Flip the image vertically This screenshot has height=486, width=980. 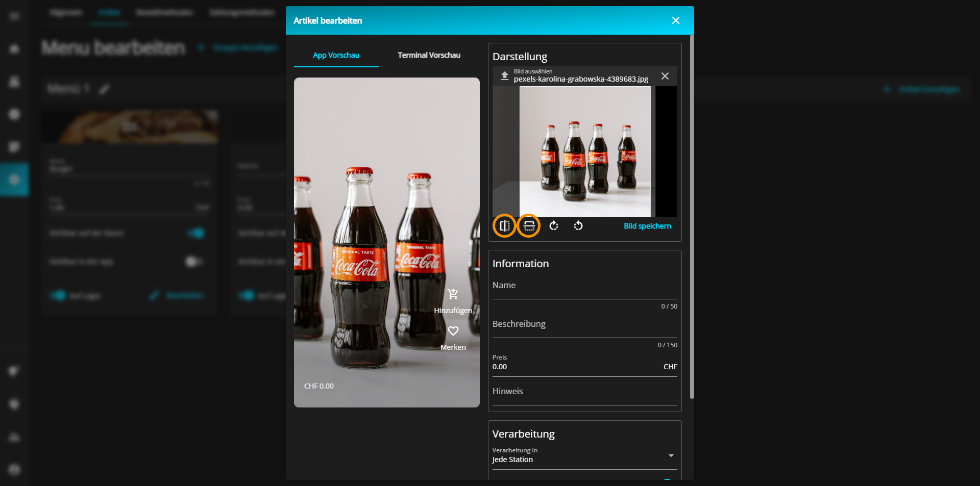(529, 226)
